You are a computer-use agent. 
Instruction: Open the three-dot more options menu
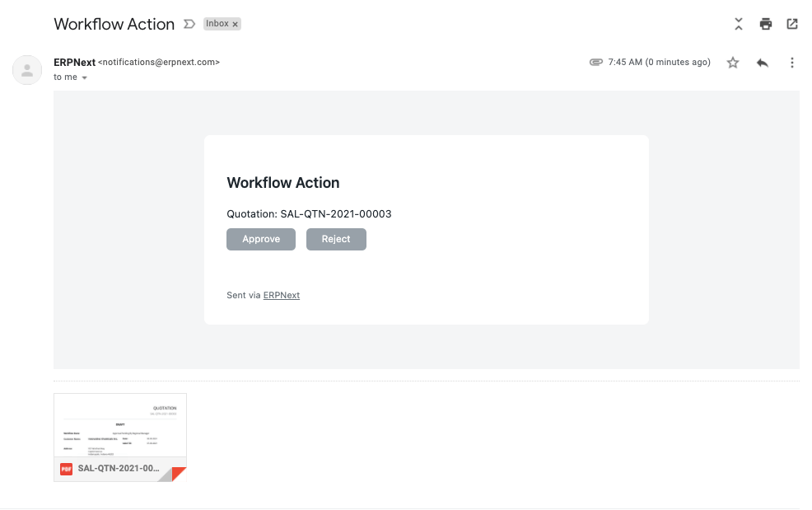(792, 62)
